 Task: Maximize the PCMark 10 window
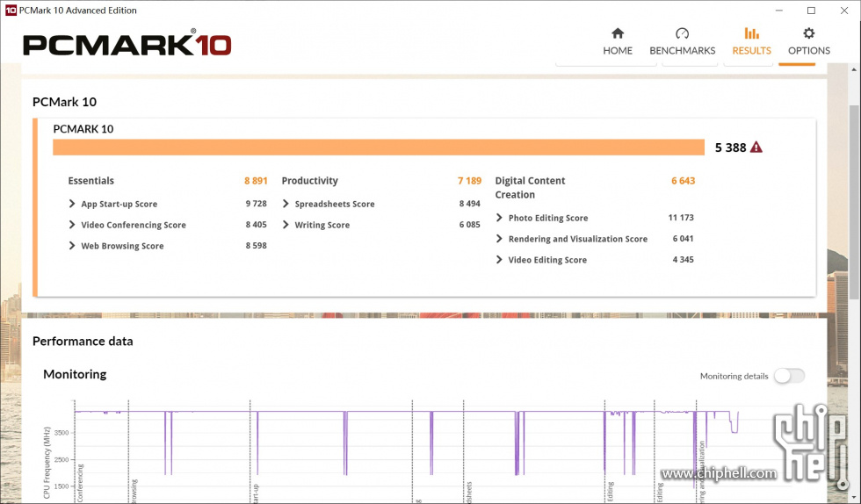tap(811, 11)
